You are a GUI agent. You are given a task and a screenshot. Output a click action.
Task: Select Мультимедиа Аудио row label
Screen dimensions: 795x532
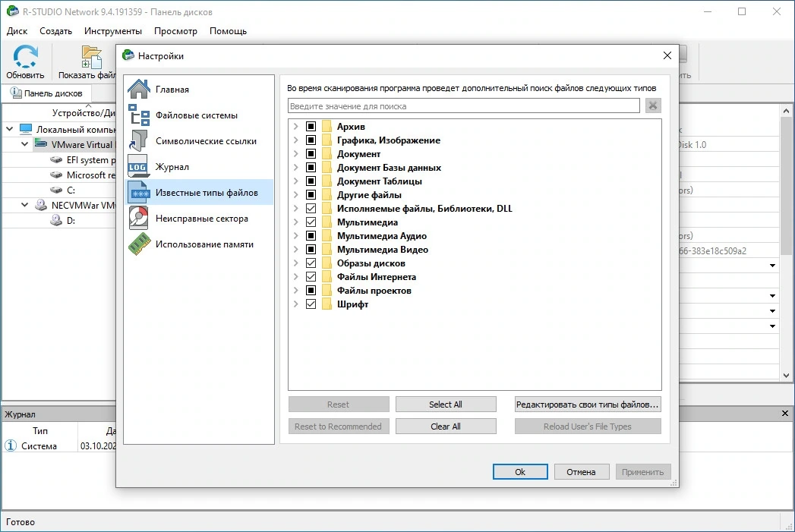tap(382, 235)
